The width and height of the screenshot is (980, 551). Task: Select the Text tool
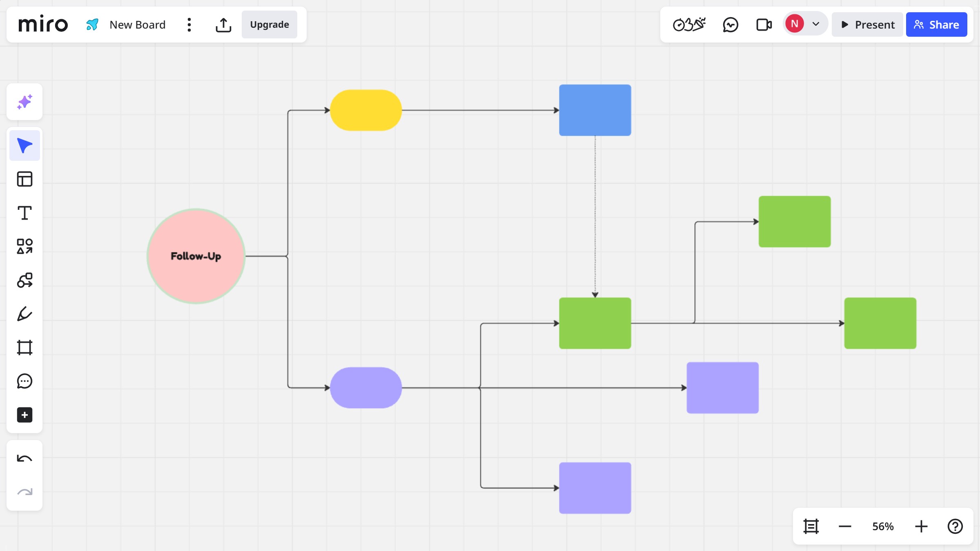pyautogui.click(x=24, y=212)
